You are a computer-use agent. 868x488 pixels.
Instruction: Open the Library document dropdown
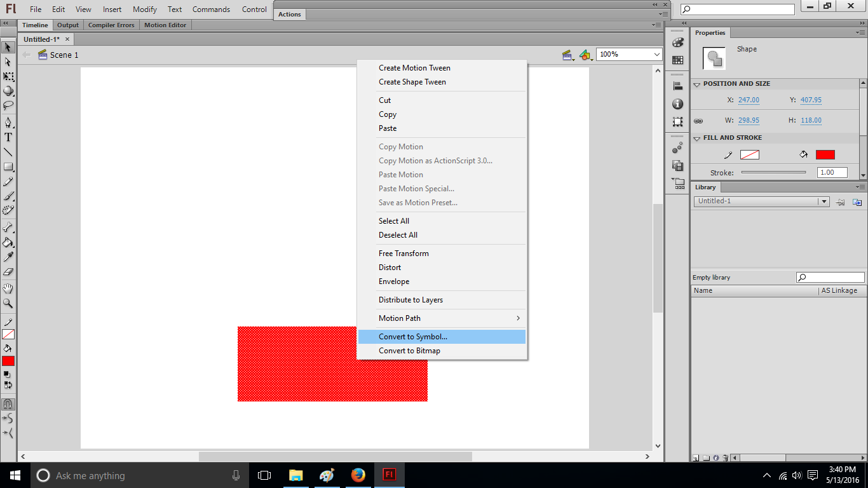click(x=824, y=201)
